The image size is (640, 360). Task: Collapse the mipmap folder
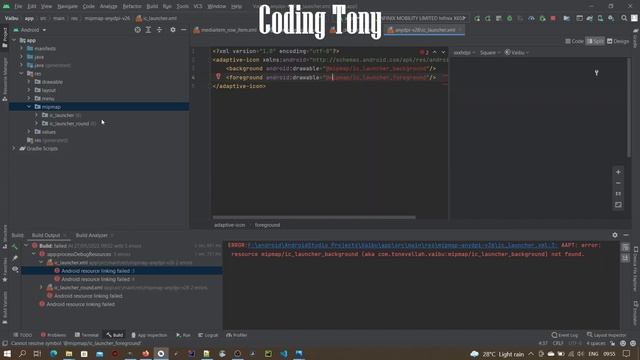(29, 107)
